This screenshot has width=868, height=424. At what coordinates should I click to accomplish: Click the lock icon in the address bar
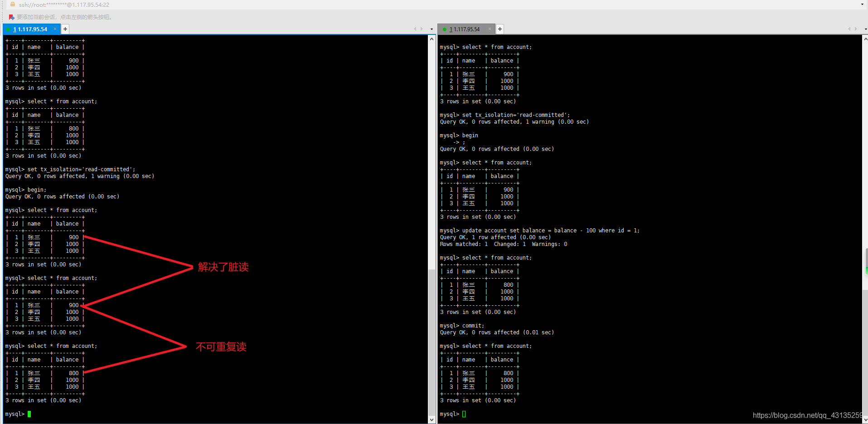pos(13,4)
